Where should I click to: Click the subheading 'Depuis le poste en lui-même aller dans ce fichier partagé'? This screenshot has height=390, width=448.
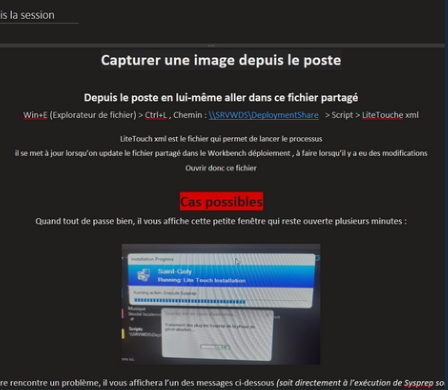[x=221, y=98]
